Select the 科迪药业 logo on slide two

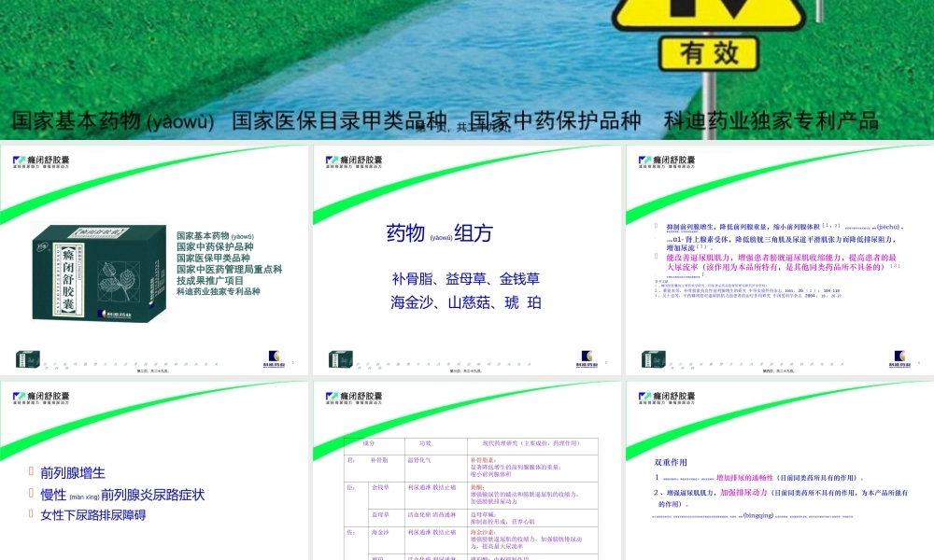(587, 356)
